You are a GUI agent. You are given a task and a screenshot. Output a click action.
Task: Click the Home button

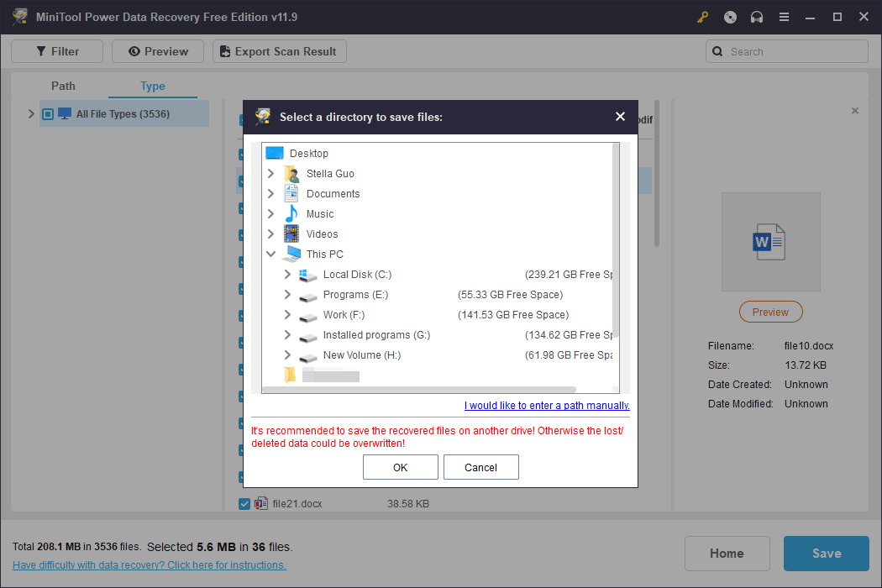pyautogui.click(x=727, y=553)
